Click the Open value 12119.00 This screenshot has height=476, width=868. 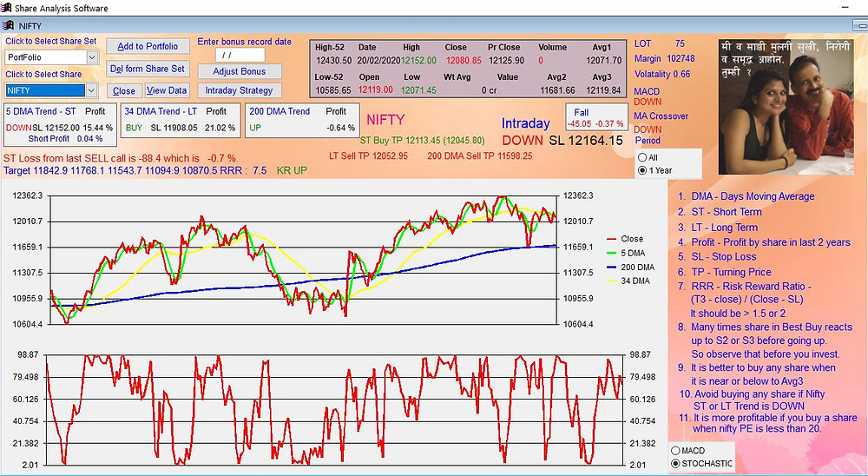[x=375, y=89]
